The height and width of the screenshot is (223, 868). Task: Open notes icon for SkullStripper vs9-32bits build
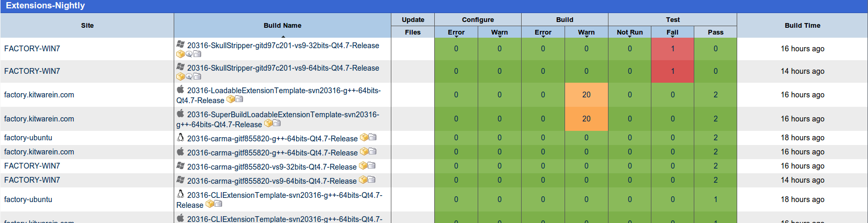click(x=189, y=54)
